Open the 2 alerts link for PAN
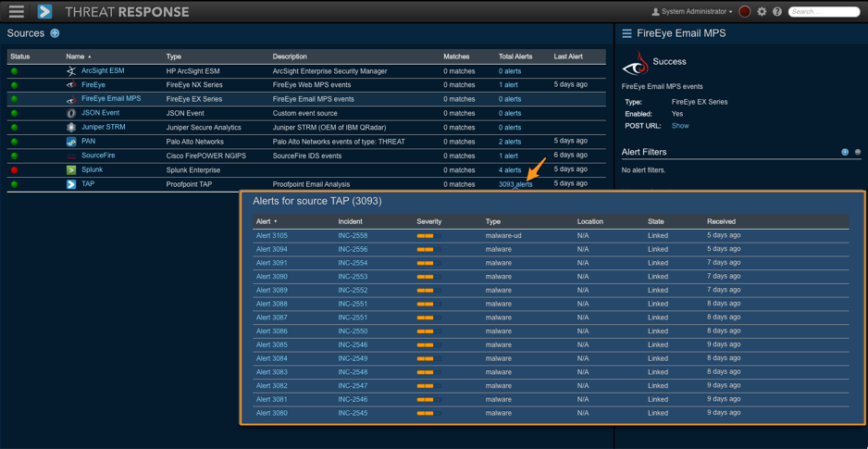This screenshot has width=868, height=449. 509,142
